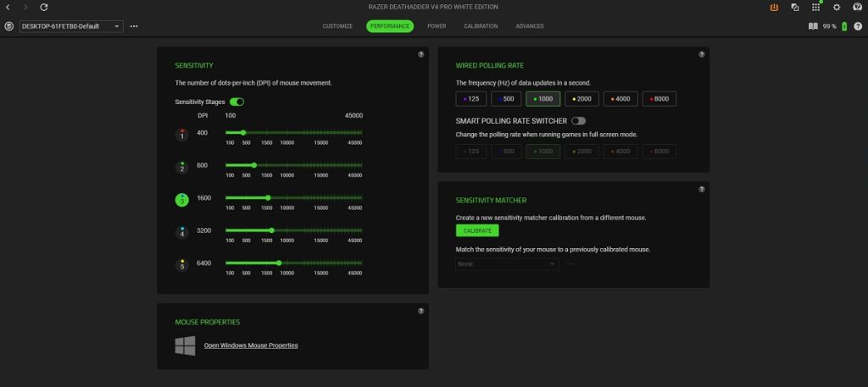868x387 pixels.
Task: Open help for Wired Polling Rate panel
Action: pyautogui.click(x=701, y=54)
